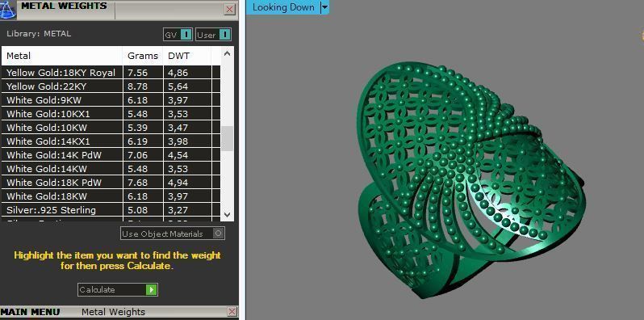The width and height of the screenshot is (644, 320).
Task: Click the MAIN MENU label
Action: click(x=31, y=312)
